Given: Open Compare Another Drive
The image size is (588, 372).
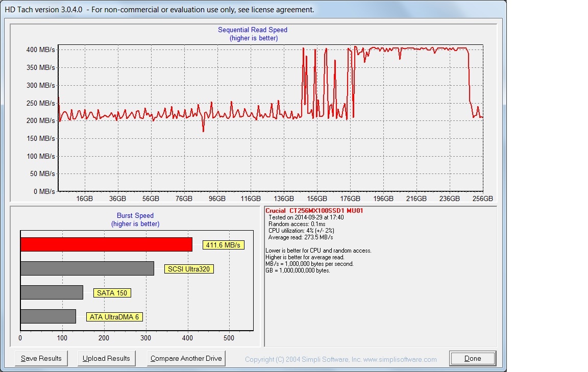Looking at the screenshot, I should click(186, 359).
